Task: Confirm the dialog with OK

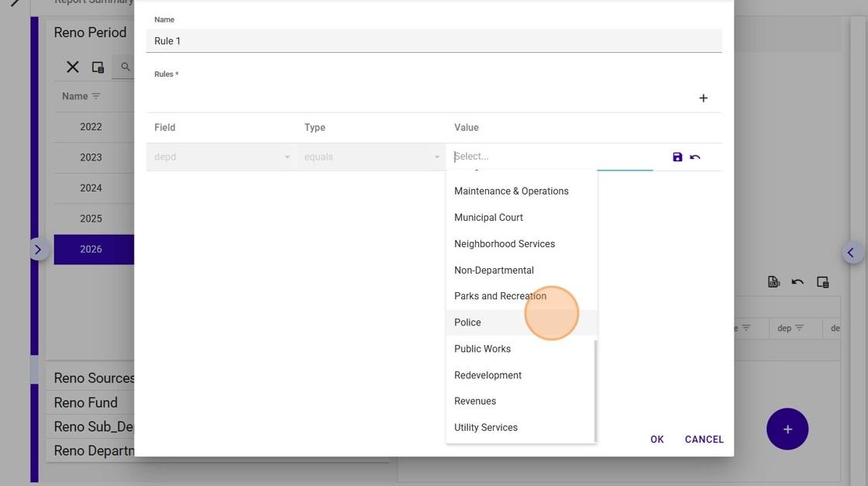Action: (657, 439)
